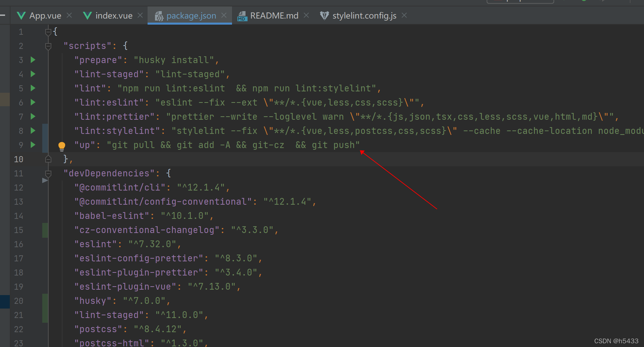Image resolution: width=644 pixels, height=347 pixels.
Task: Click the "@commitlint/cli" dependency name
Action: click(120, 187)
